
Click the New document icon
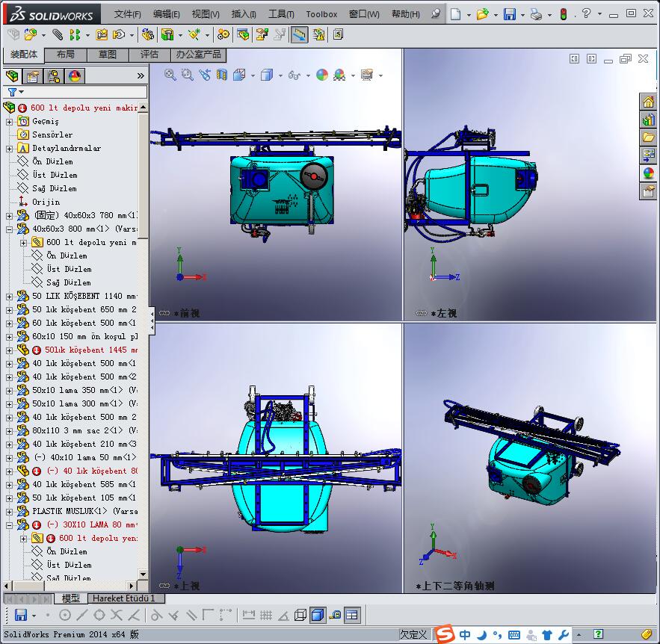tap(455, 14)
